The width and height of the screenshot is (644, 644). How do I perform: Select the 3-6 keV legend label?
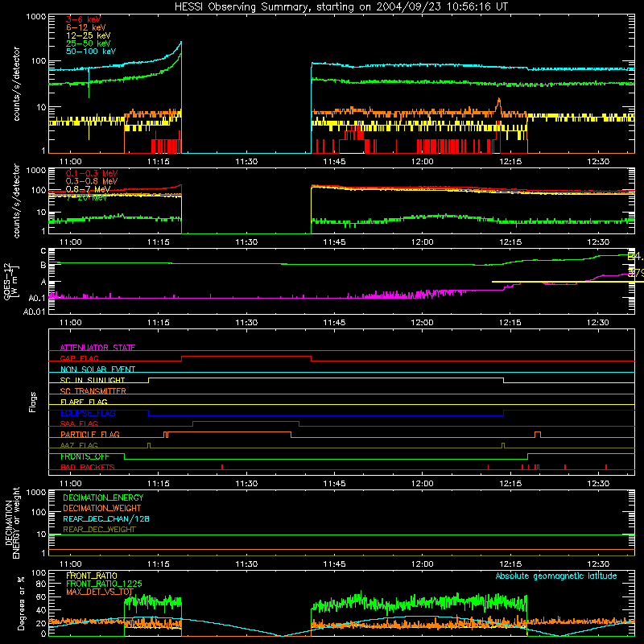pyautogui.click(x=84, y=19)
